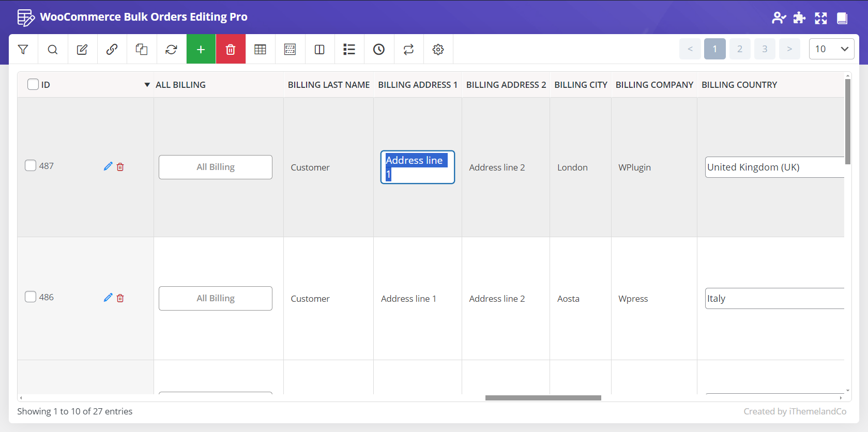Click the All Billing button for order 487
Viewport: 868px width, 432px height.
(x=216, y=167)
